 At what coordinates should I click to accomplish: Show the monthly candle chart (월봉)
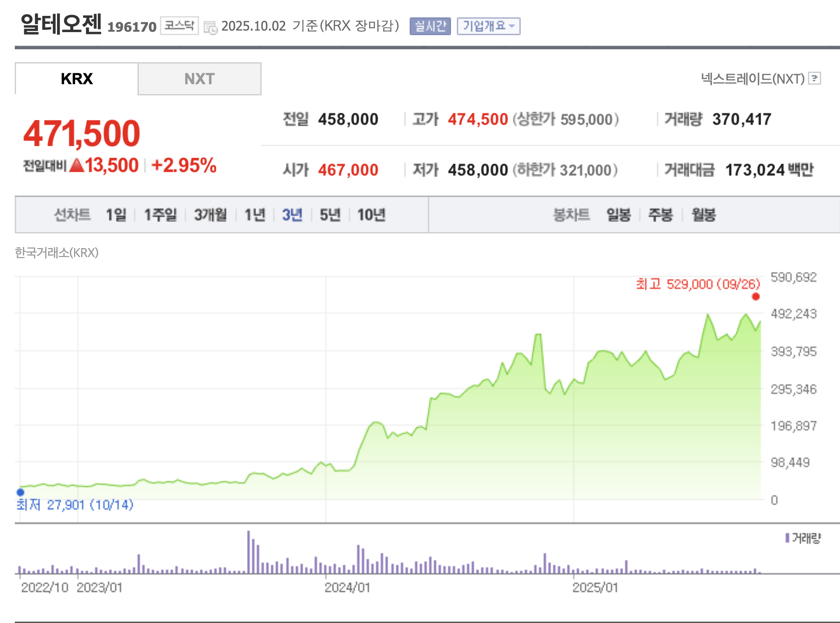pos(704,215)
